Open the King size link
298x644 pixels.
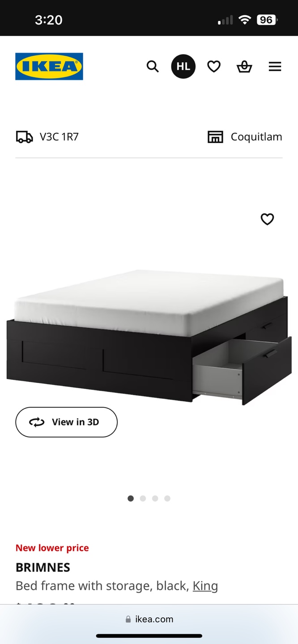pyautogui.click(x=205, y=586)
